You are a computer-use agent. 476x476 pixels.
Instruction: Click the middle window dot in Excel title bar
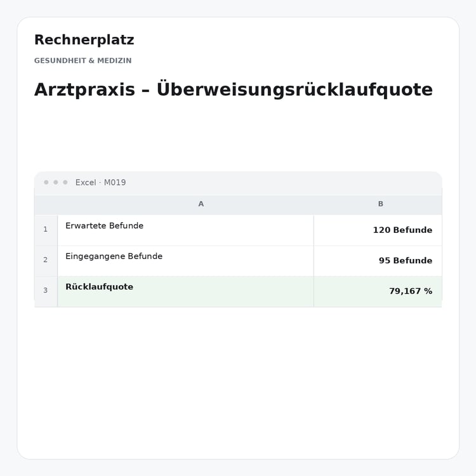pyautogui.click(x=56, y=182)
